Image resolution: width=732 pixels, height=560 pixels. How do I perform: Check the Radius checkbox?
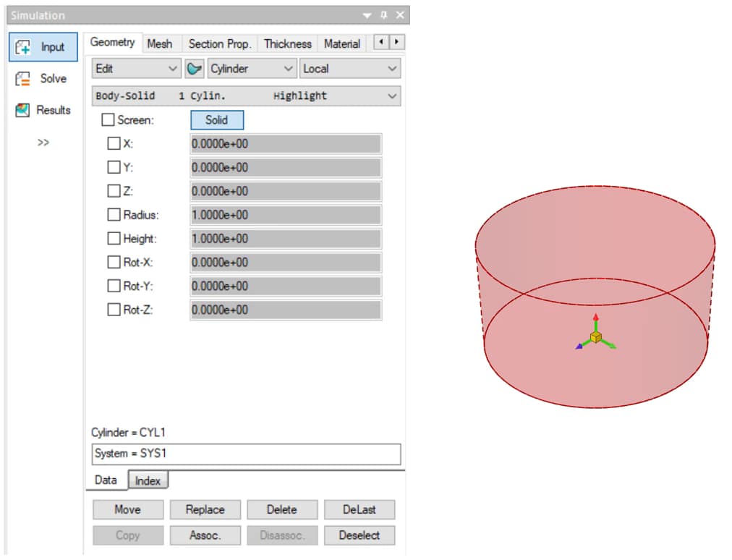click(x=114, y=215)
